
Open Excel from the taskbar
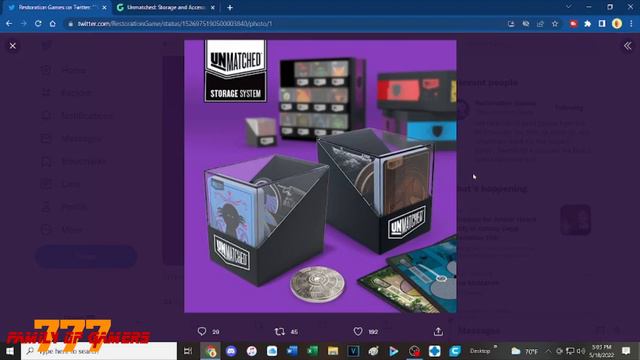(313, 351)
